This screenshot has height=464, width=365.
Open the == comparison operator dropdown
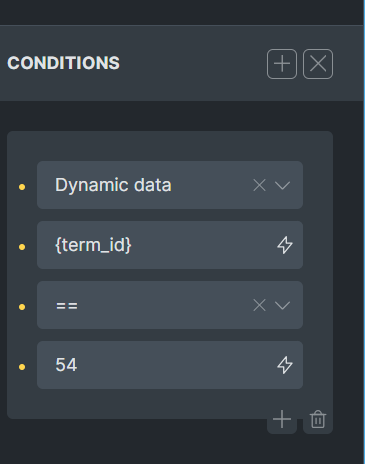coord(170,305)
